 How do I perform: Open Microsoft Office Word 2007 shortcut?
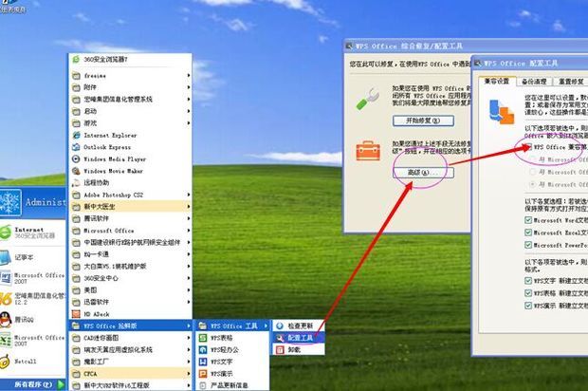[32, 278]
